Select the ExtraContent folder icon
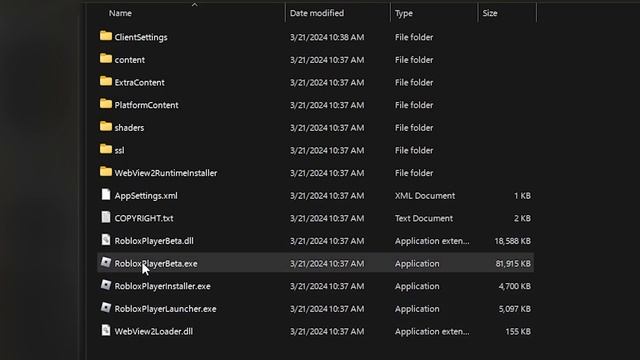Image resolution: width=640 pixels, height=360 pixels. point(106,82)
